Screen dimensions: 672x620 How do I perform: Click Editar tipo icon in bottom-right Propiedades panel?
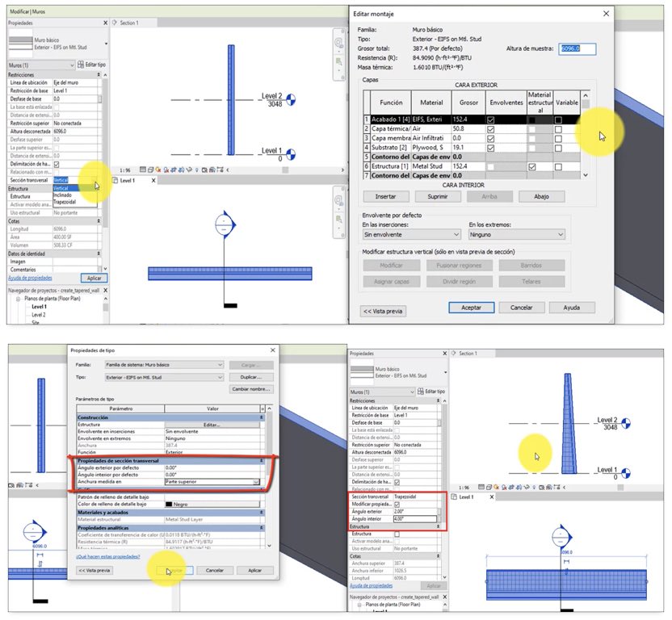pos(421,392)
